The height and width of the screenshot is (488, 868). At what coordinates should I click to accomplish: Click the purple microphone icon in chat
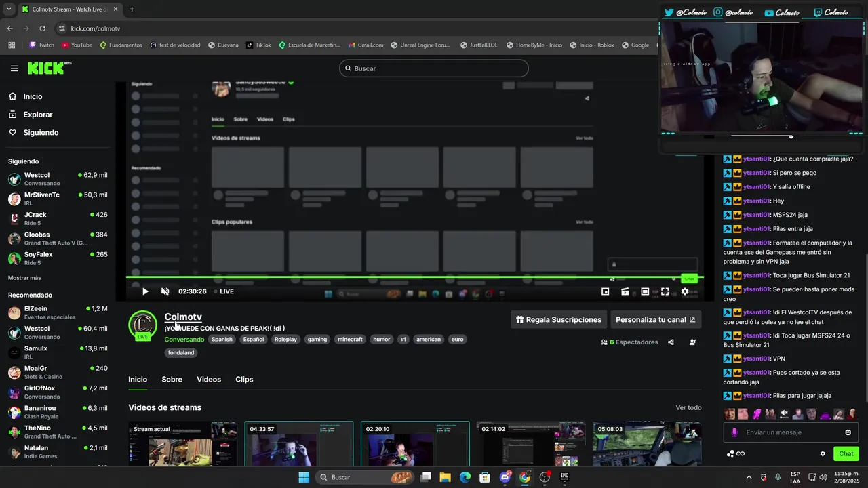pyautogui.click(x=734, y=432)
